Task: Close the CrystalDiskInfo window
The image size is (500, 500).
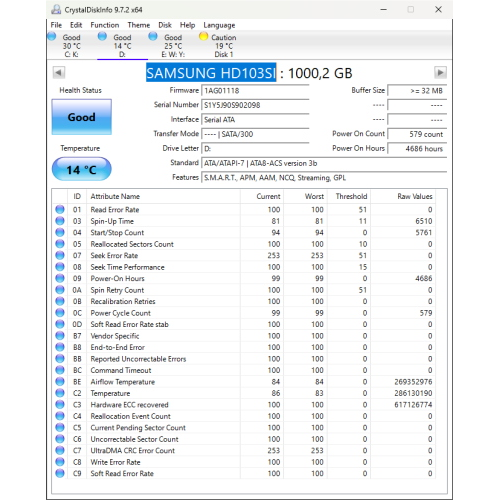Action: tap(438, 9)
